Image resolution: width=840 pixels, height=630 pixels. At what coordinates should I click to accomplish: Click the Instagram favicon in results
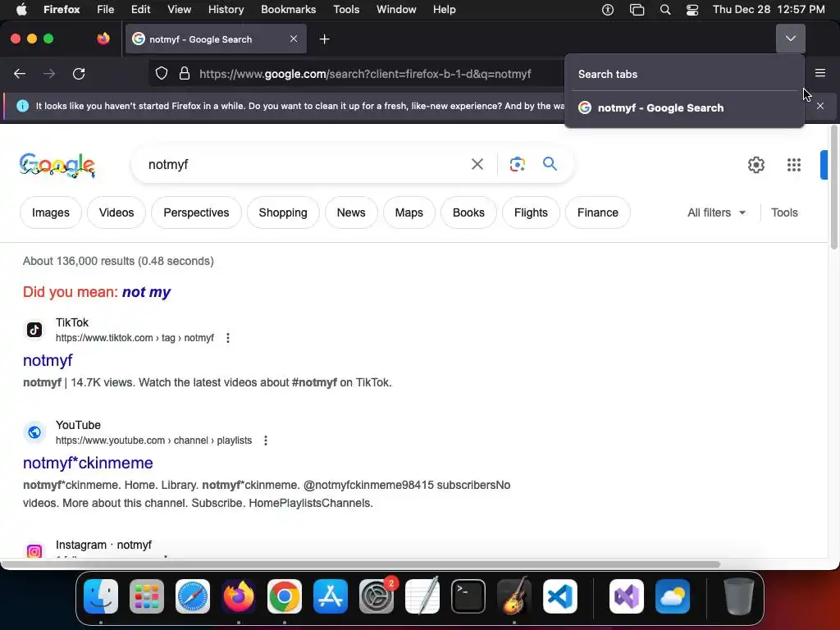pos(34,550)
